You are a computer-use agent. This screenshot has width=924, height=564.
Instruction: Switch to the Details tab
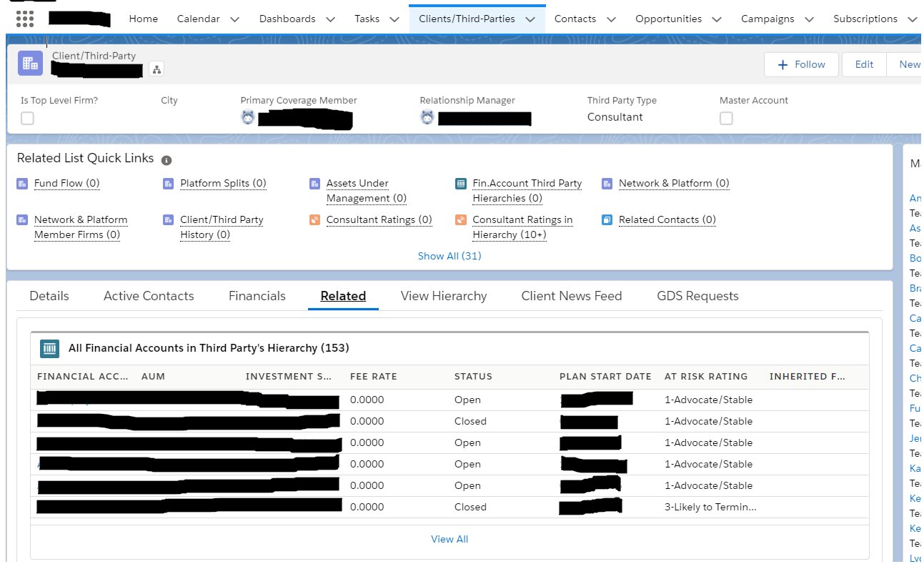[49, 295]
